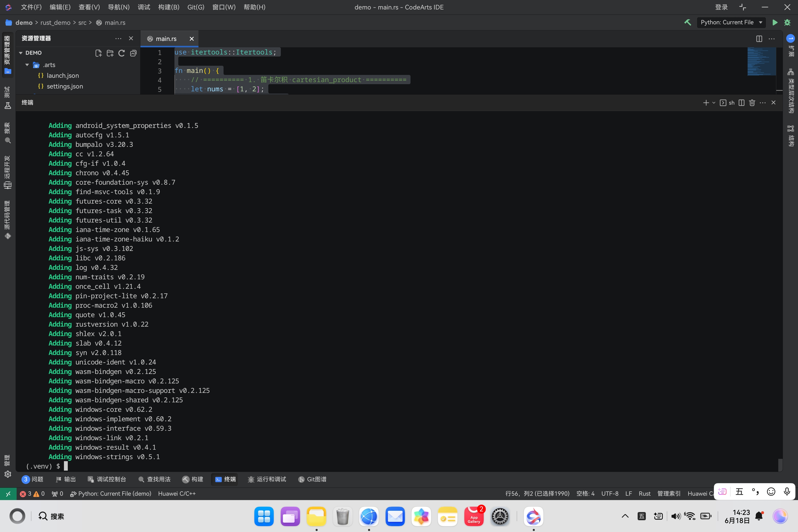Open the 资源管理器 sidebar view
Screen dimensions: 798x532
(x=7, y=55)
